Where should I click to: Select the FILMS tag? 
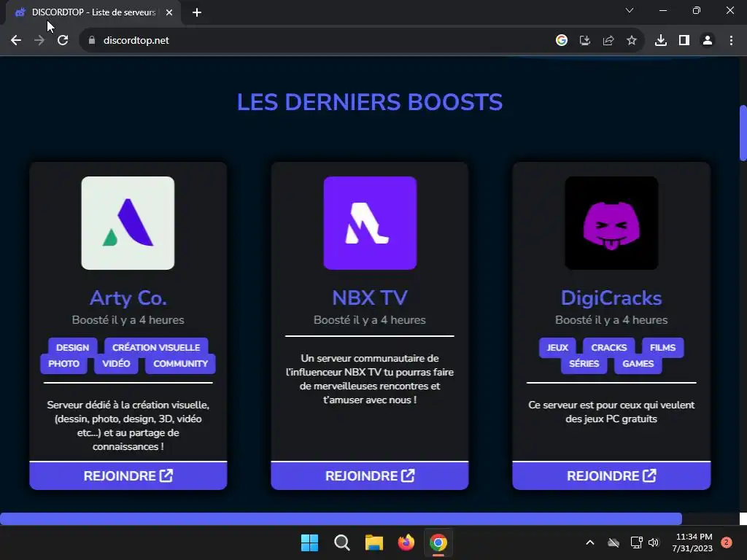662,347
